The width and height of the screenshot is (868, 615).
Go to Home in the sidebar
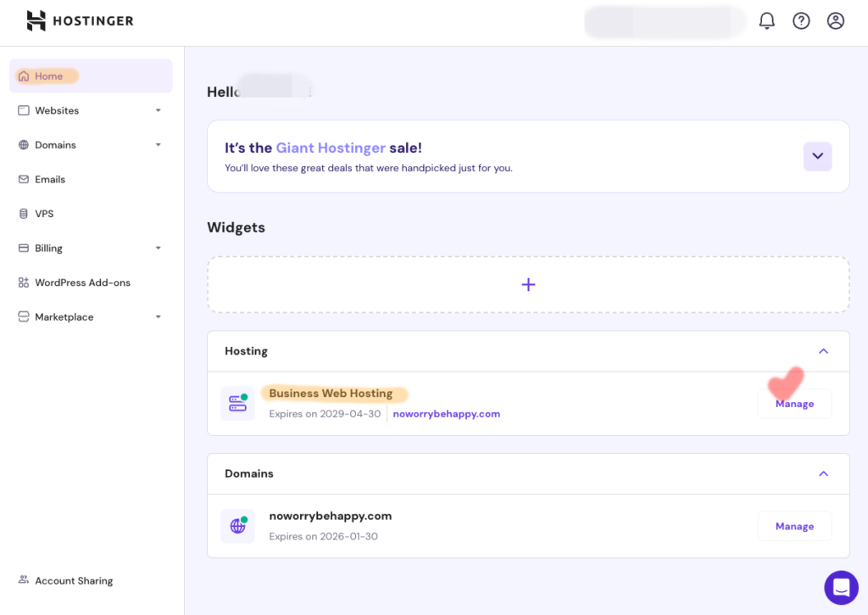(x=91, y=75)
